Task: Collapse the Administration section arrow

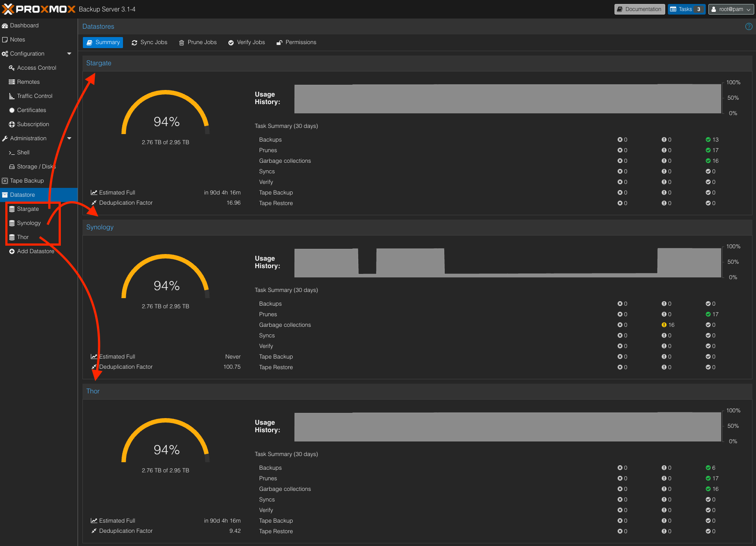Action: point(69,138)
